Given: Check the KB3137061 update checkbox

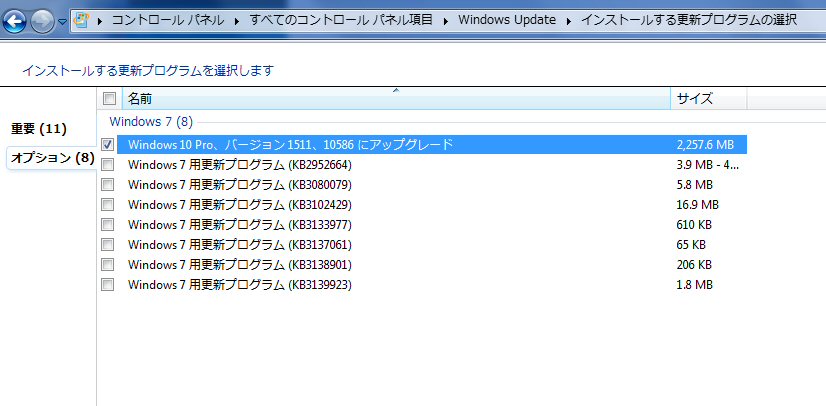Looking at the screenshot, I should point(107,245).
